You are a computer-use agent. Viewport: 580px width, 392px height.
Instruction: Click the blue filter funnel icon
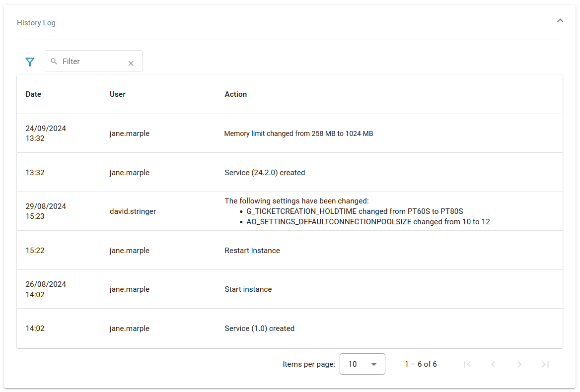(30, 62)
